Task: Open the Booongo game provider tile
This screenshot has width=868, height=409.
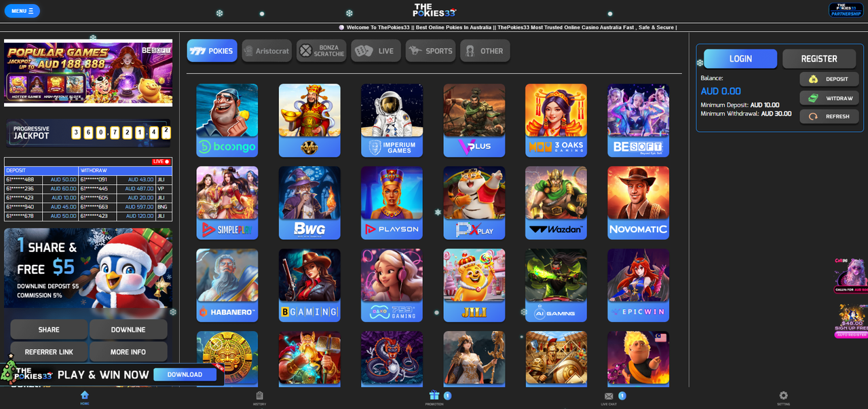Action: point(227,120)
